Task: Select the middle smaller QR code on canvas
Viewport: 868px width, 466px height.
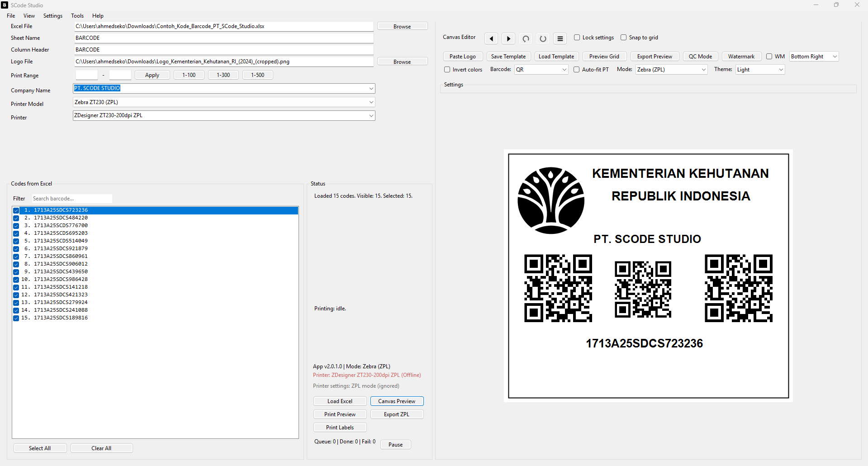Action: [643, 290]
